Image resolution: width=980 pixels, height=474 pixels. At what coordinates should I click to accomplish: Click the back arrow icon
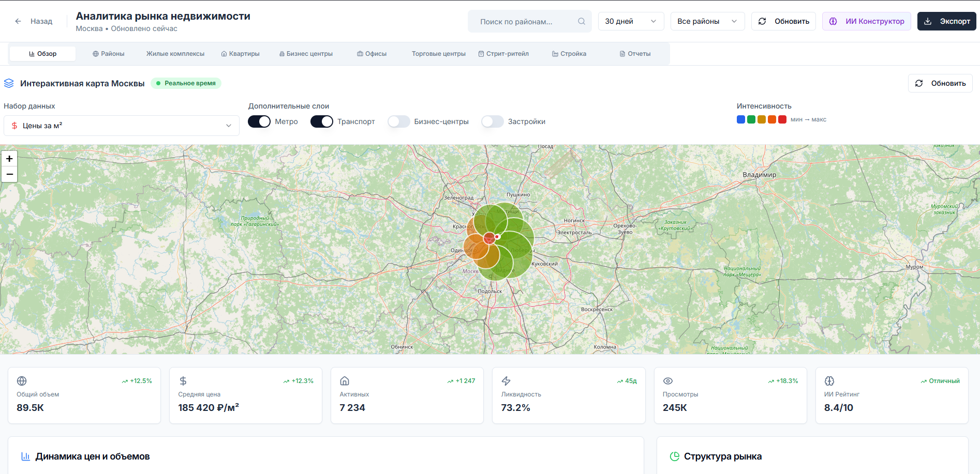tap(18, 21)
